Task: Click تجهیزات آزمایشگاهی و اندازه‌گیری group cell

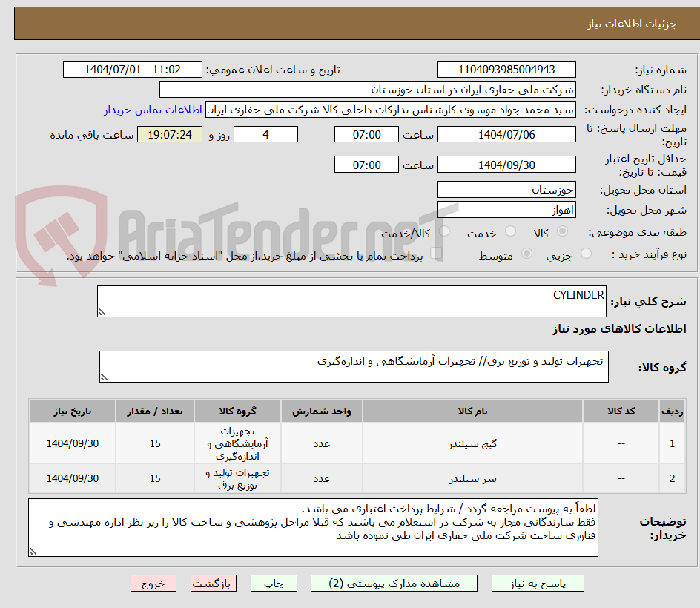Action: click(237, 443)
